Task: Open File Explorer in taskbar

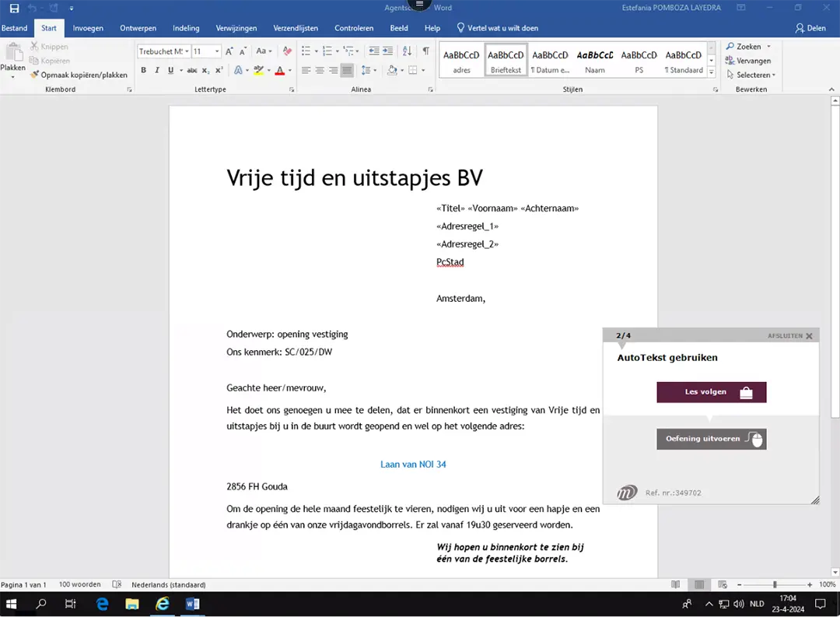Action: pos(131,604)
